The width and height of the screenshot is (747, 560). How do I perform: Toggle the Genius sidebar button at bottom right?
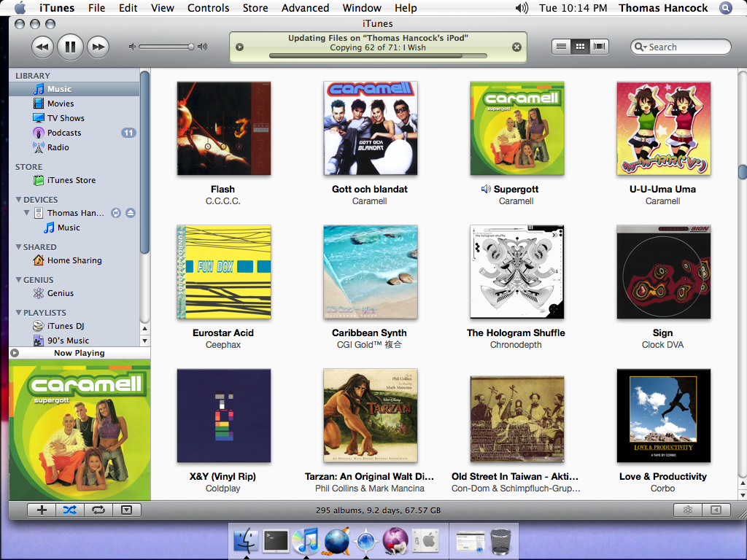(716, 510)
